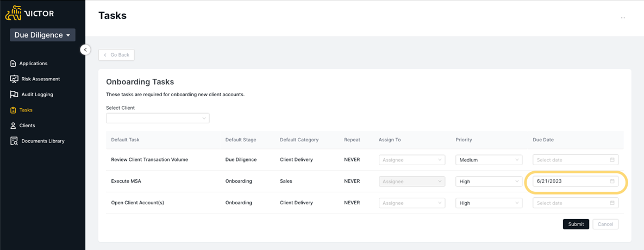
Task: Open calendar icon for Execute MSA due date
Action: point(612,181)
